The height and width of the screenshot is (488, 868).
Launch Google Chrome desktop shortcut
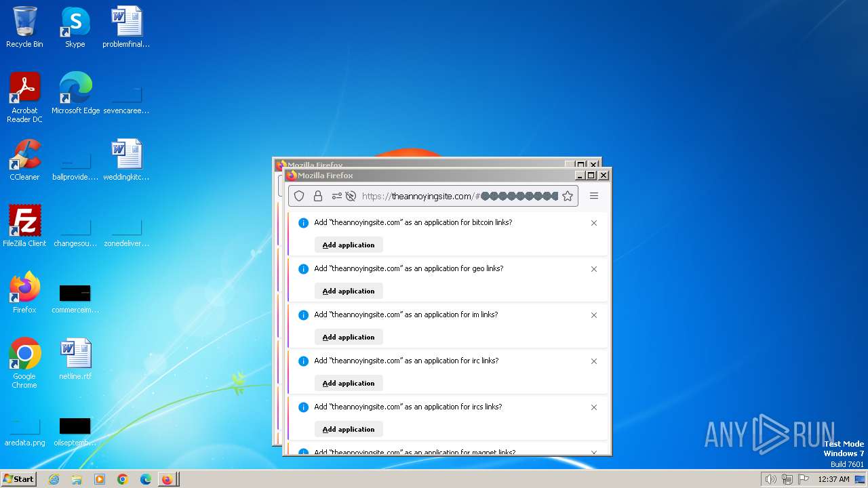(x=24, y=363)
